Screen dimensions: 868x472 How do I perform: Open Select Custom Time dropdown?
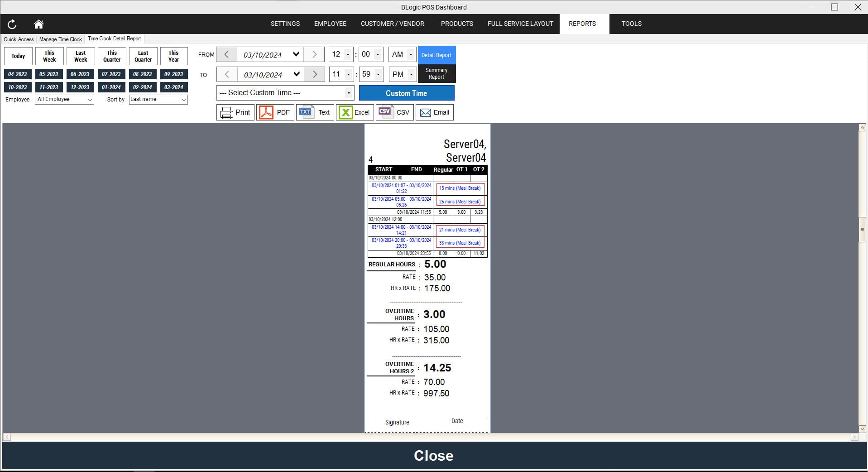(285, 93)
